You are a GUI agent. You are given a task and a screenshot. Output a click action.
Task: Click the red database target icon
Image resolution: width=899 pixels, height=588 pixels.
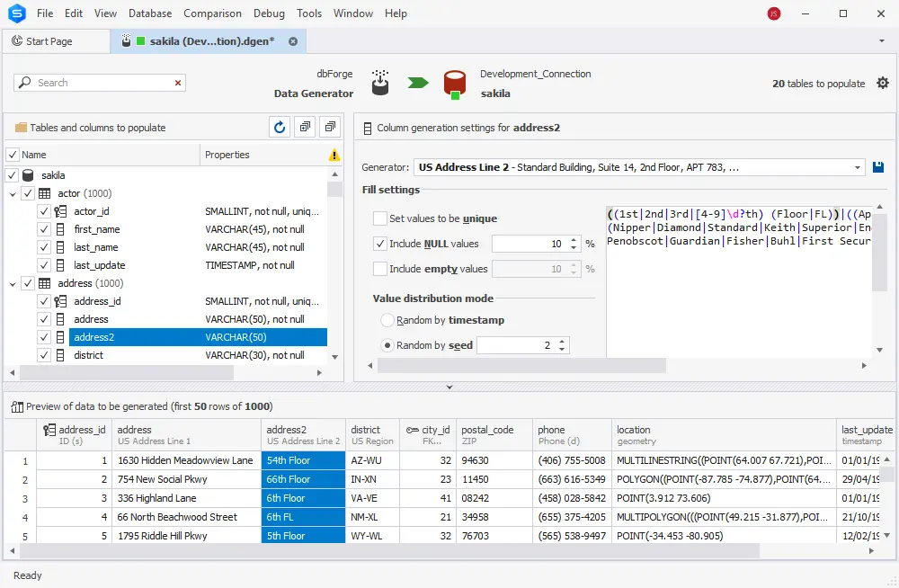coord(455,83)
